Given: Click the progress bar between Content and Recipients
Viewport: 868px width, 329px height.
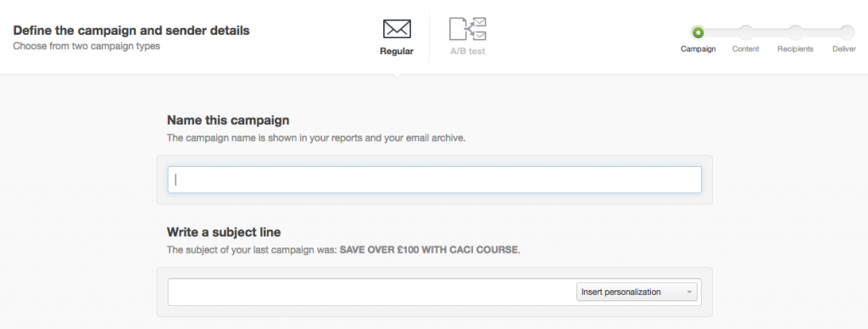Looking at the screenshot, I should pyautogui.click(x=771, y=33).
